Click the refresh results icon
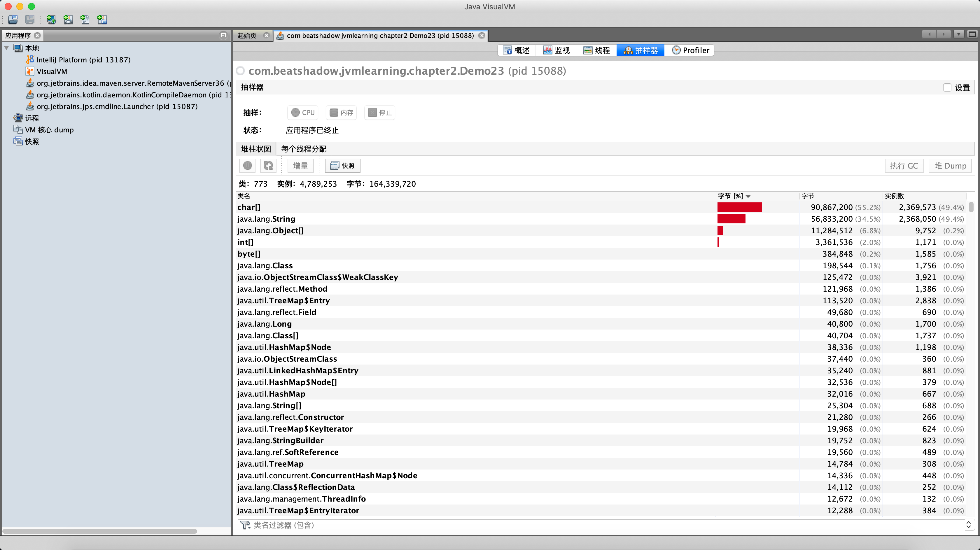 268,165
